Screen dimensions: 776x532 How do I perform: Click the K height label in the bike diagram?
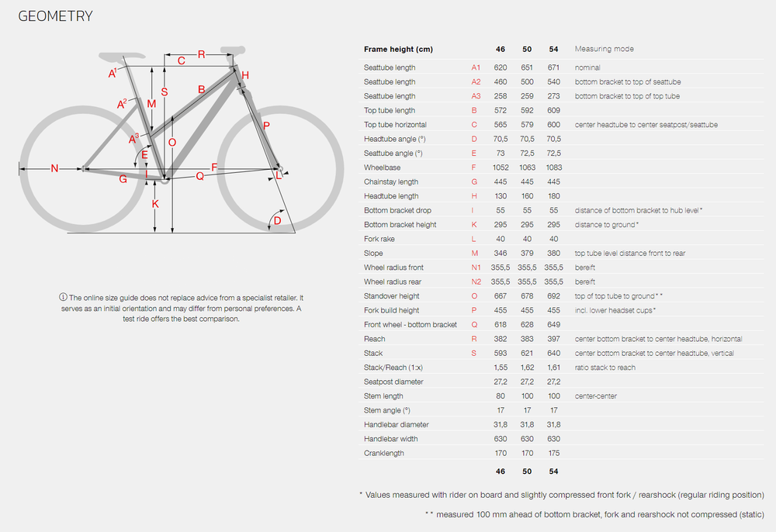coord(155,204)
